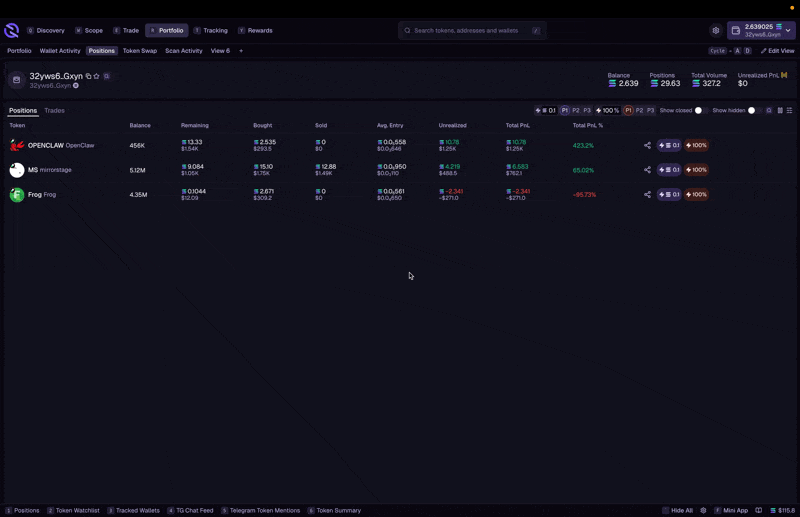This screenshot has width=800, height=517.
Task: Select quick buy preset P1
Action: [565, 110]
